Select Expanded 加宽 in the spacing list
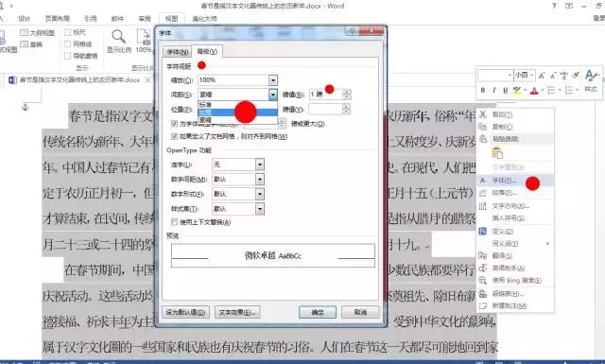 [237, 113]
